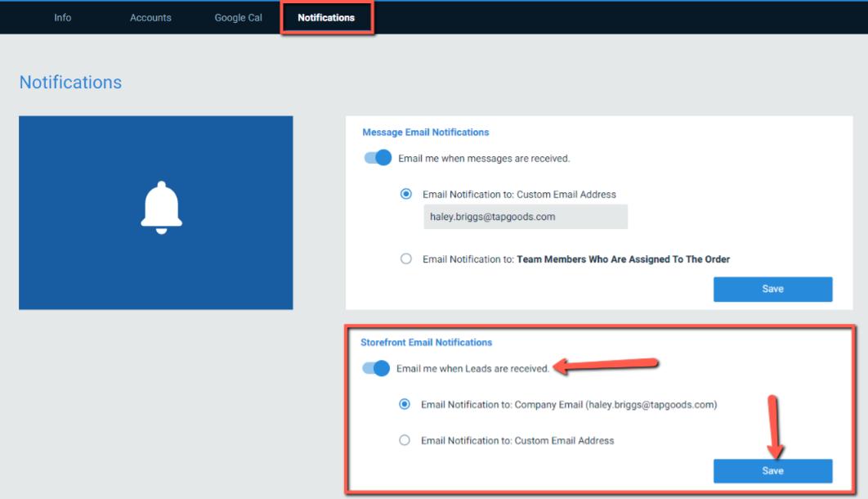
Task: Click the white bell icon
Action: point(161,208)
